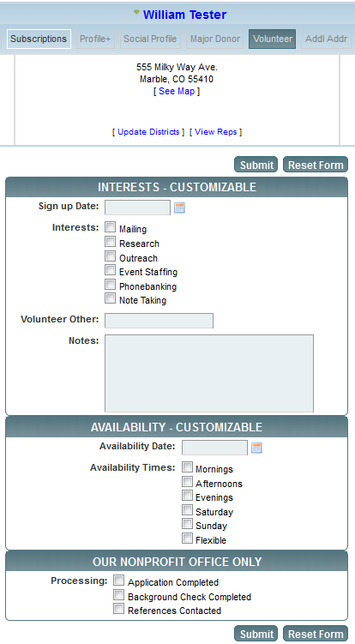Click the bottom Reset Form button
Screen dimensions: 355x644
(x=316, y=634)
